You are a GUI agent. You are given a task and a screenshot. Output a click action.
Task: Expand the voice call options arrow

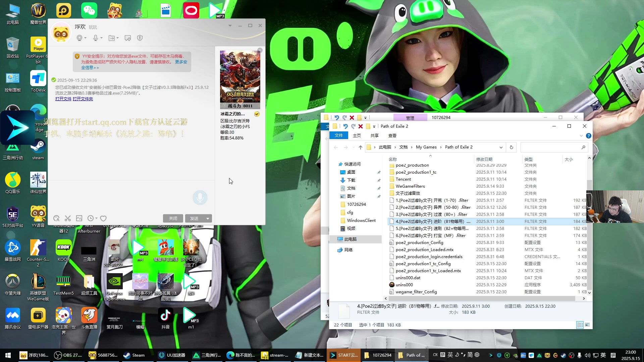(101, 38)
